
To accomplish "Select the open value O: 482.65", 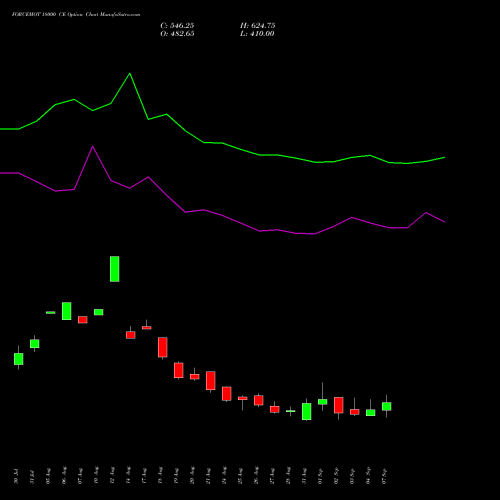I will point(177,34).
